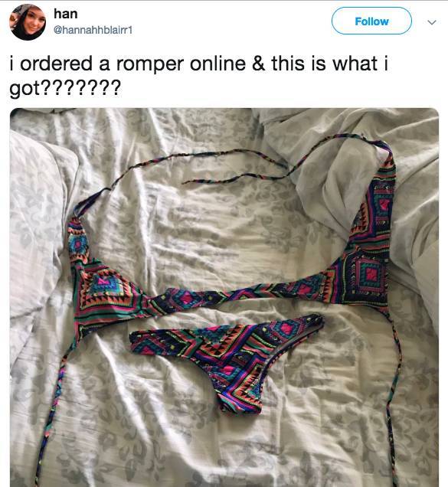Select the display name "han"
448x487 pixels.
(66, 14)
